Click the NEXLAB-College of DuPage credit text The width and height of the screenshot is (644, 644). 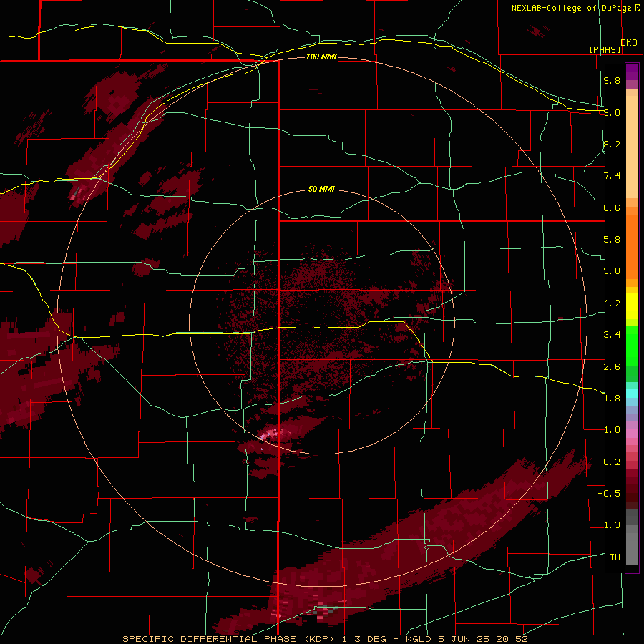coord(572,8)
